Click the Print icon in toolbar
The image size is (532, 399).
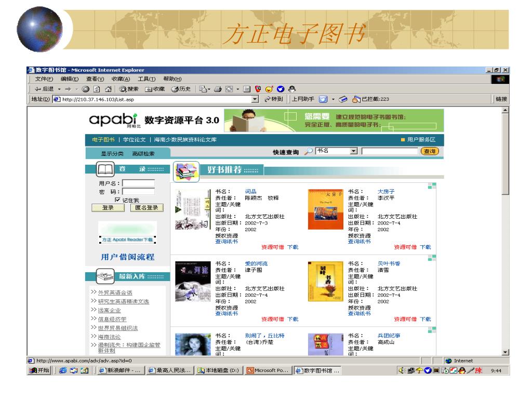(x=218, y=89)
